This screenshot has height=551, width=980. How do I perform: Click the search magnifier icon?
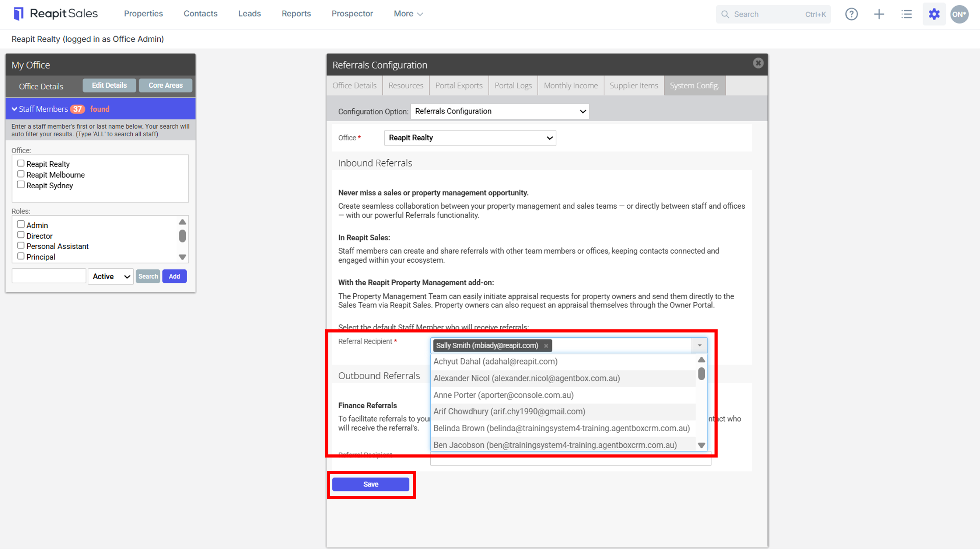(x=725, y=14)
